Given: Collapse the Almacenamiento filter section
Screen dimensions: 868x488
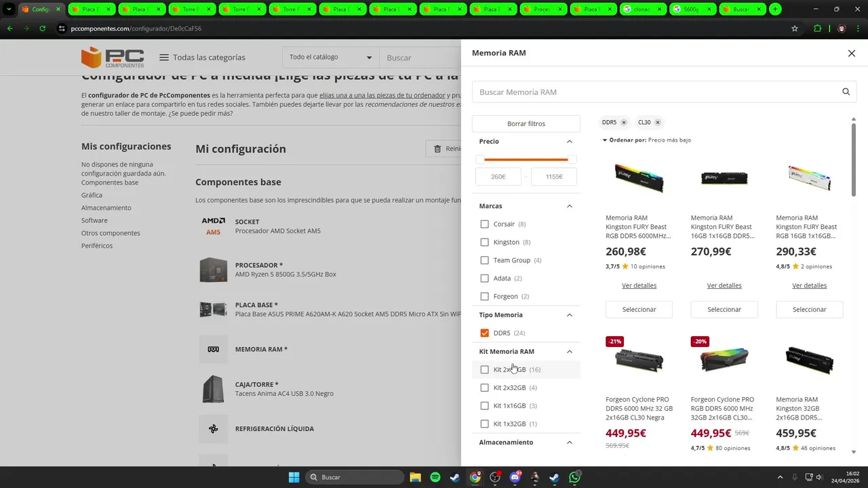Looking at the screenshot, I should tap(569, 443).
